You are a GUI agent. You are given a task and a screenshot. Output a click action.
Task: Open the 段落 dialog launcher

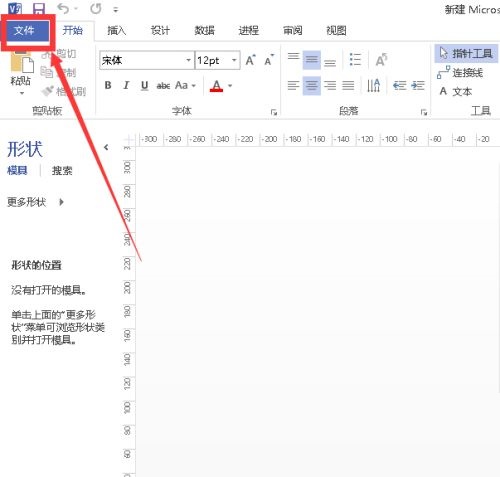pyautogui.click(x=424, y=112)
